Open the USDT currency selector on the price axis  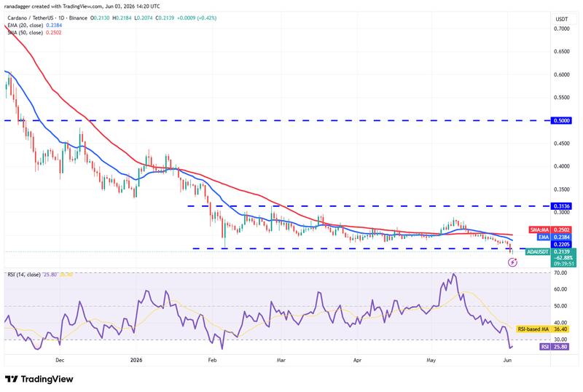point(561,19)
